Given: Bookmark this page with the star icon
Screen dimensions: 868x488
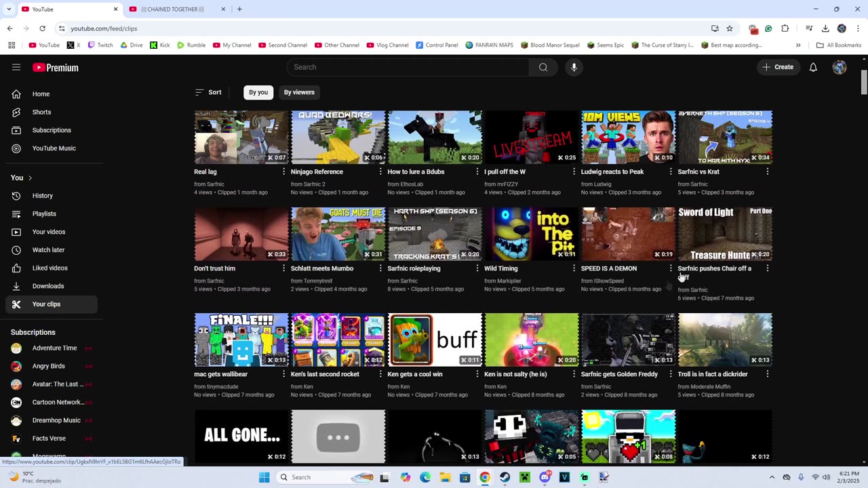Looking at the screenshot, I should click(730, 28).
